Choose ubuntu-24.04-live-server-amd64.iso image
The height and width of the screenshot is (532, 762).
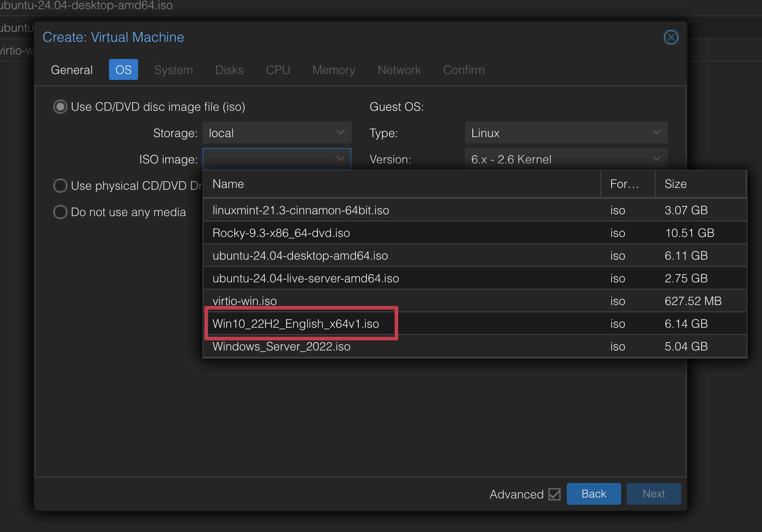click(x=475, y=278)
